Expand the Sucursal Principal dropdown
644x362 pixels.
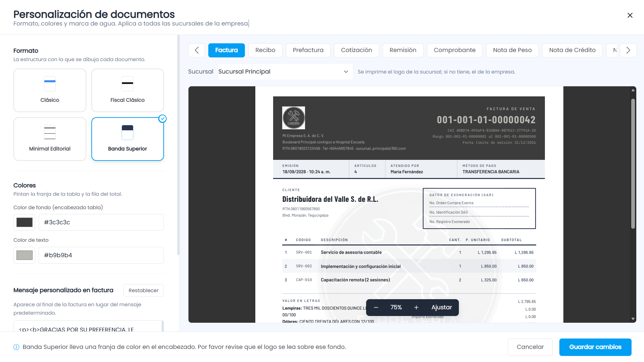click(x=285, y=72)
